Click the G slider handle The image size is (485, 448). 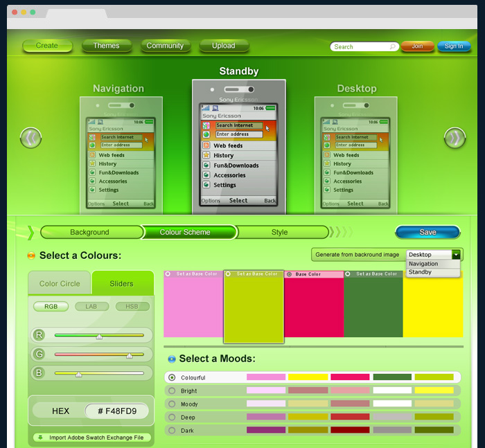[130, 355]
